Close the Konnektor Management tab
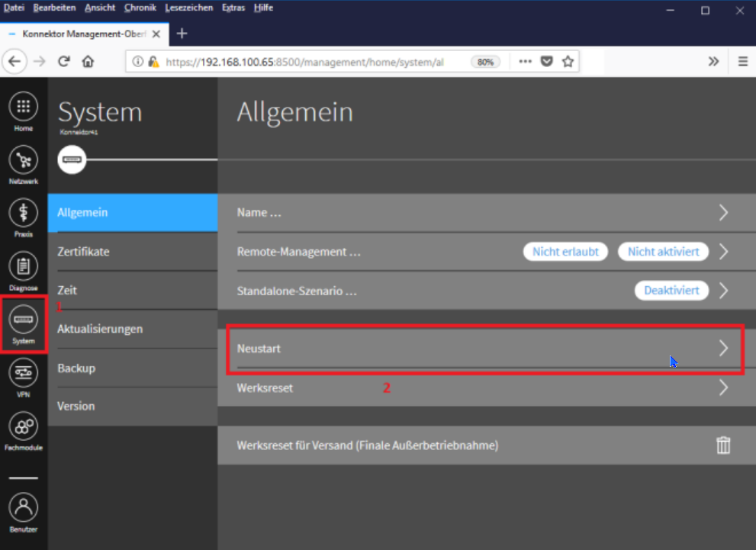 pyautogui.click(x=156, y=34)
